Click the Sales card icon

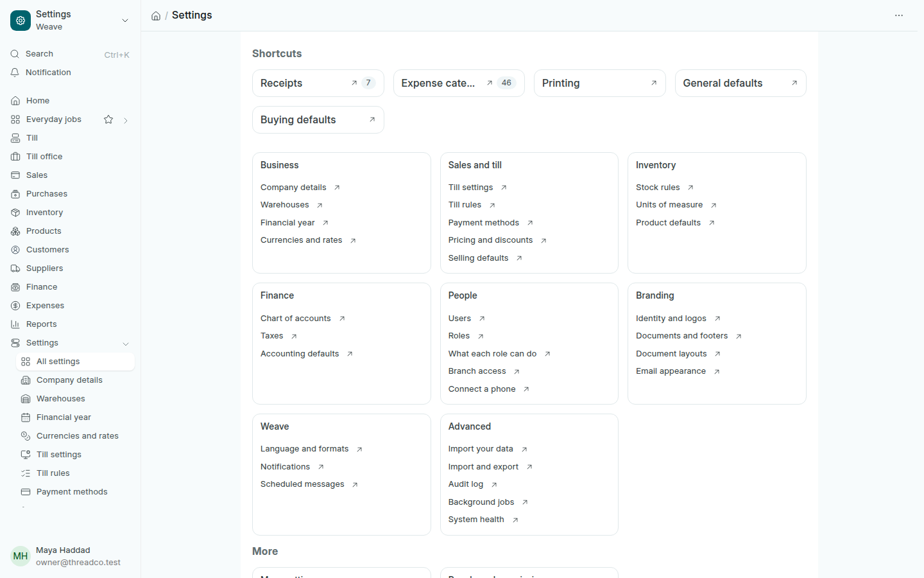tap(15, 175)
